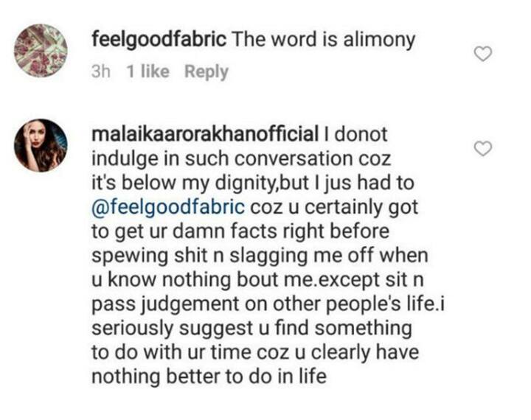The image size is (531, 420).
Task: Like feelgoodfabric's comment with the heart icon
Action: pyautogui.click(x=482, y=54)
